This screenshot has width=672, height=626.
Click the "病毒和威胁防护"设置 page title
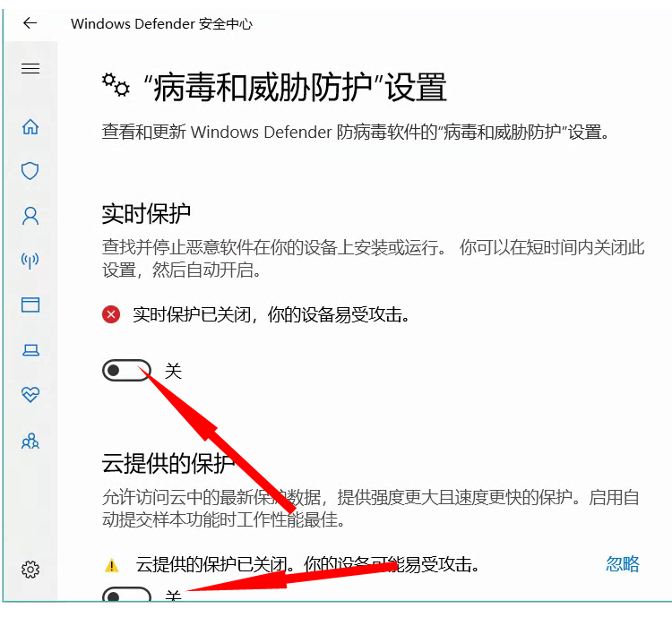(296, 87)
